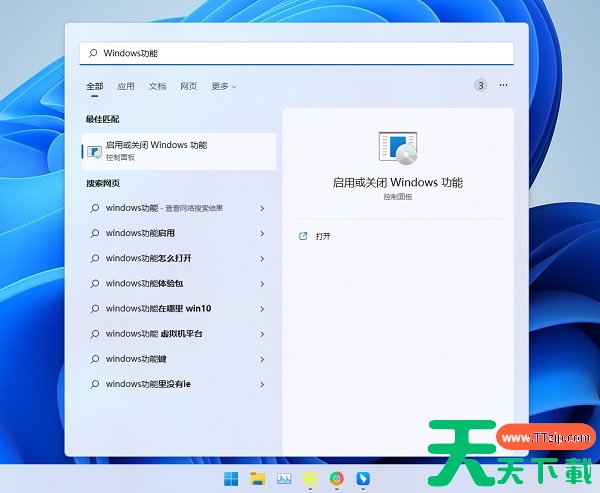Screen dimensions: 600x493
Task: Open the Windows Start button on taskbar
Action: 231,478
